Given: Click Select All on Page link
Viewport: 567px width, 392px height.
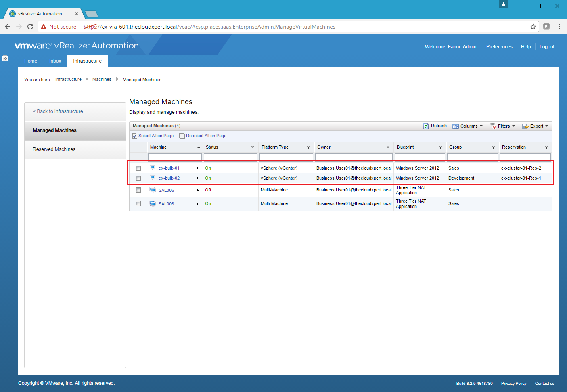Looking at the screenshot, I should pos(156,136).
